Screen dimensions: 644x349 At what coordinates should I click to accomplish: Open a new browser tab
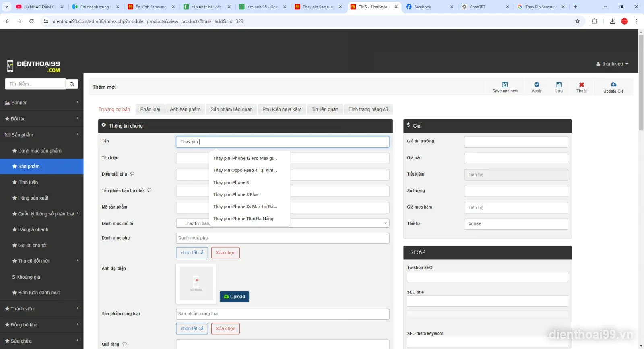(x=575, y=7)
